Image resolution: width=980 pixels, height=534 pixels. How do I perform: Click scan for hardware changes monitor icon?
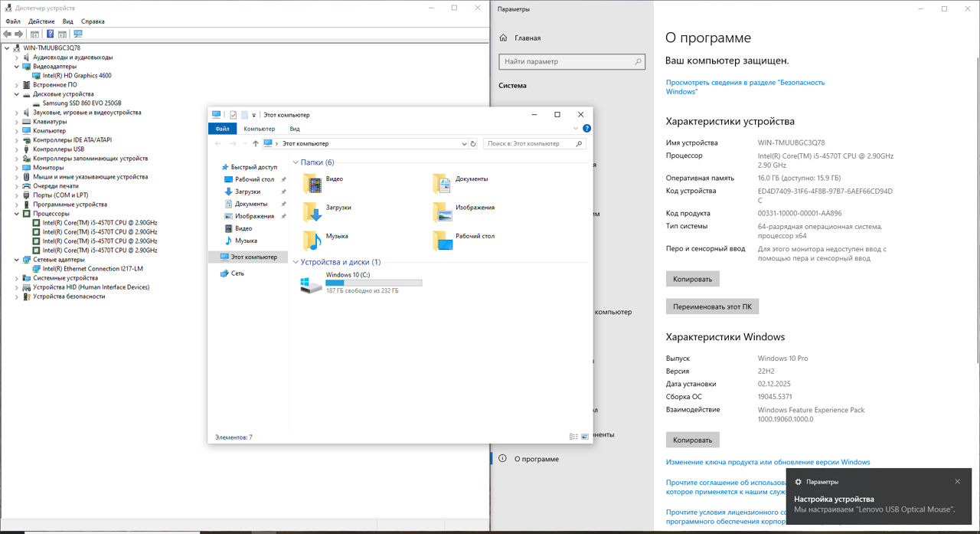[77, 34]
